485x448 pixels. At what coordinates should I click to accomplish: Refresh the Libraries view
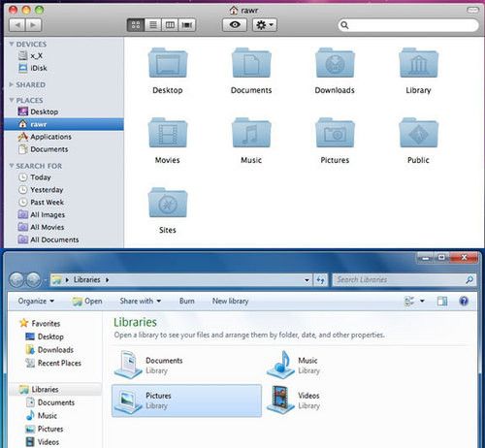click(x=320, y=280)
